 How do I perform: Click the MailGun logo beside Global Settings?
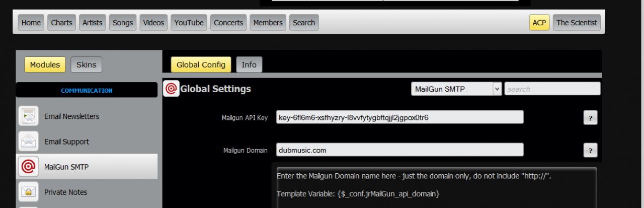(x=171, y=89)
